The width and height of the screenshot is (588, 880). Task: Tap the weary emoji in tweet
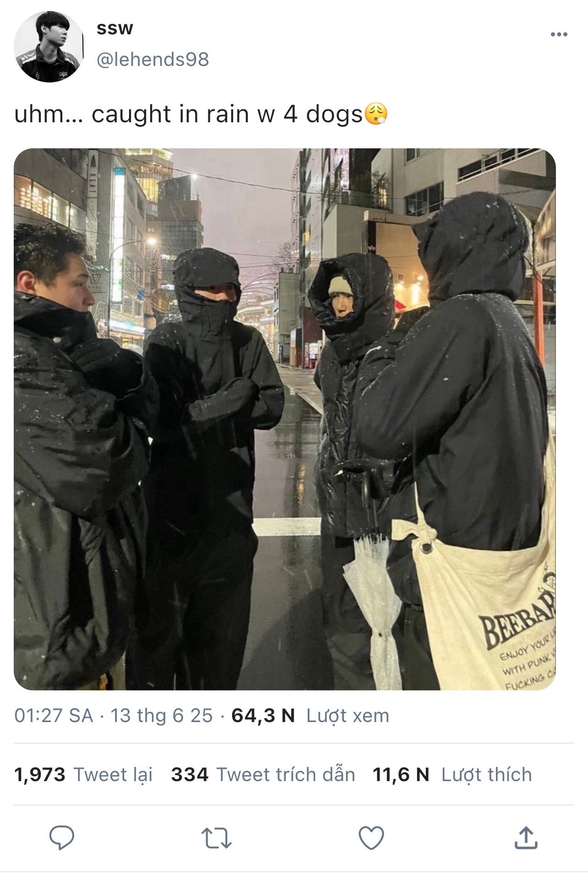click(376, 114)
